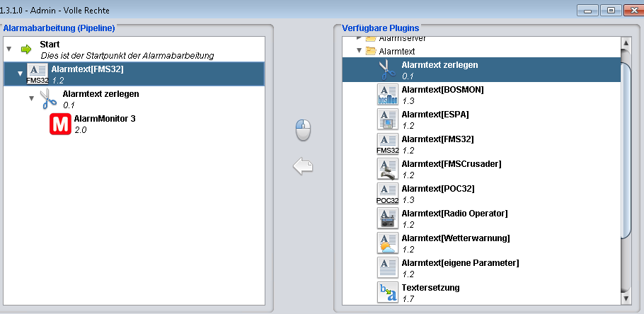Viewport: 644px width, 314px height.
Task: Collapse the Alarmtext folder in available plugins
Action: (360, 51)
